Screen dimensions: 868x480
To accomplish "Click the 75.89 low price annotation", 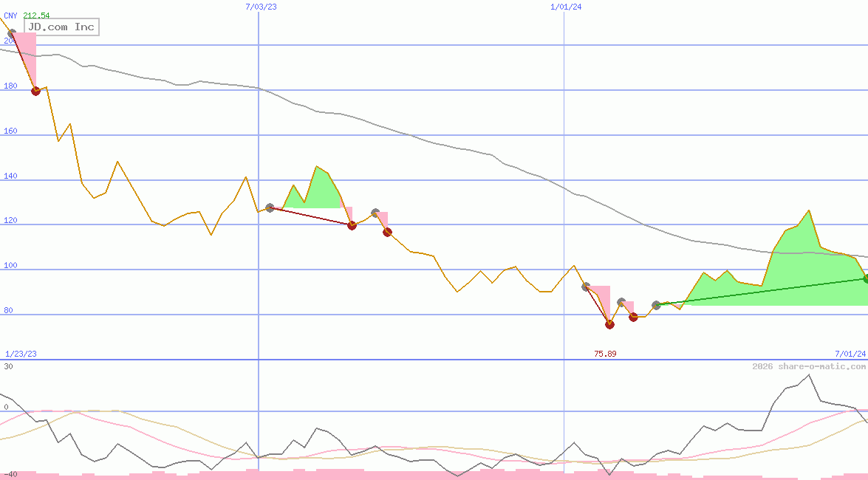I will 605,353.
